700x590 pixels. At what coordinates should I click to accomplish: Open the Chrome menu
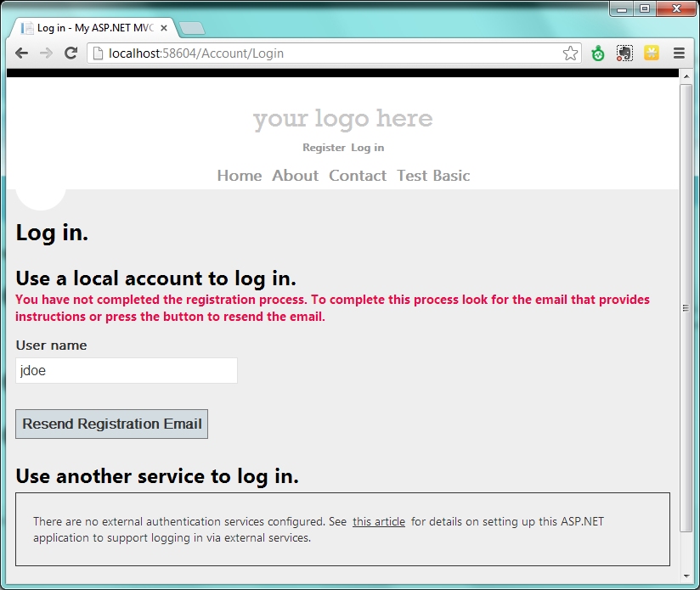pyautogui.click(x=679, y=53)
